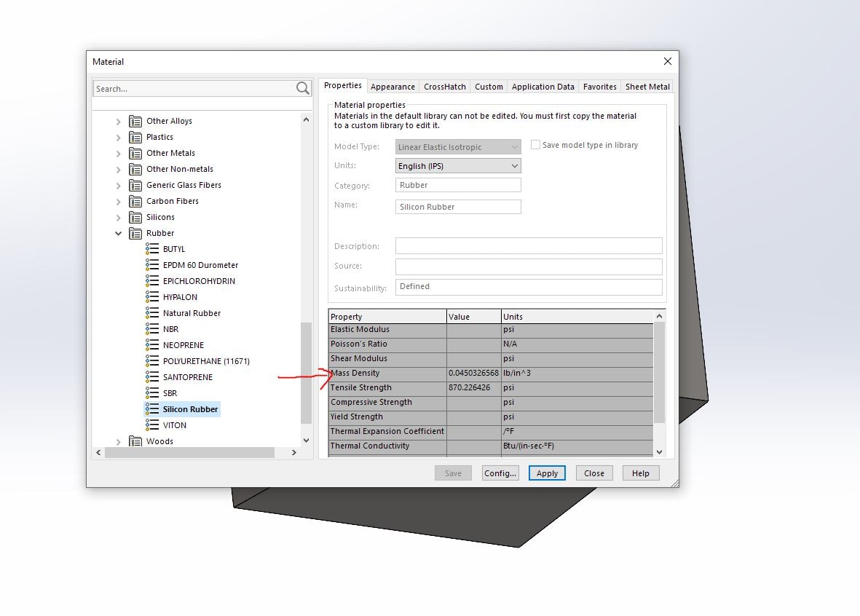
Task: Expand the Other Alloys category
Action: [x=118, y=121]
